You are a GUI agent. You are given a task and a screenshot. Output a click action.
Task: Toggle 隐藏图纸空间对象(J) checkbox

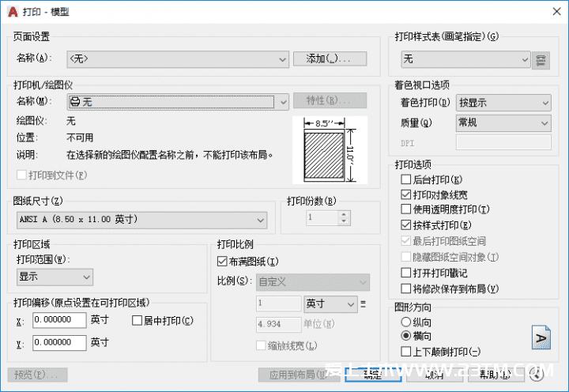coord(405,257)
